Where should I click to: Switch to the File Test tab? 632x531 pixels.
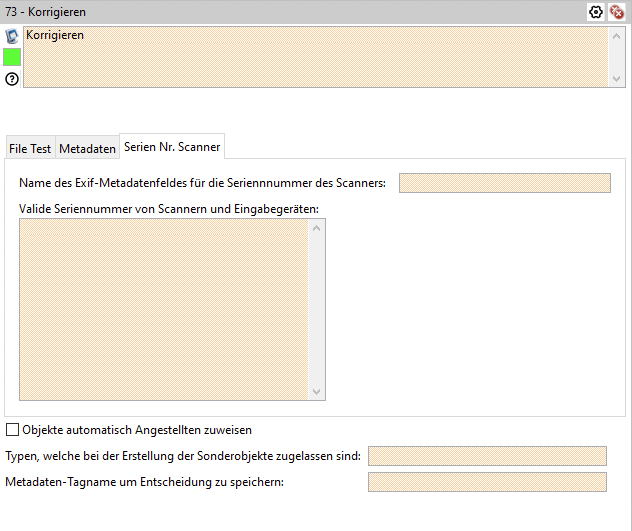[30, 148]
